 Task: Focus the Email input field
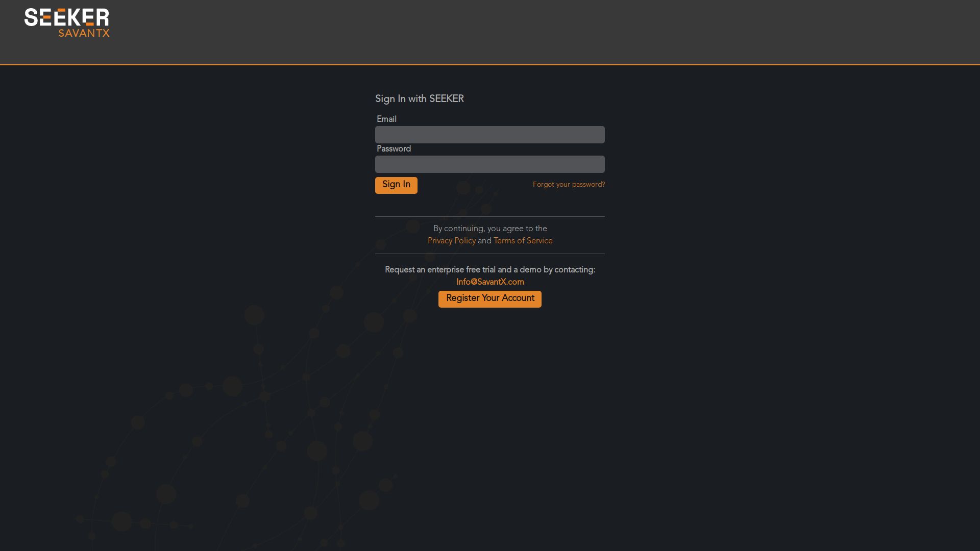click(489, 135)
